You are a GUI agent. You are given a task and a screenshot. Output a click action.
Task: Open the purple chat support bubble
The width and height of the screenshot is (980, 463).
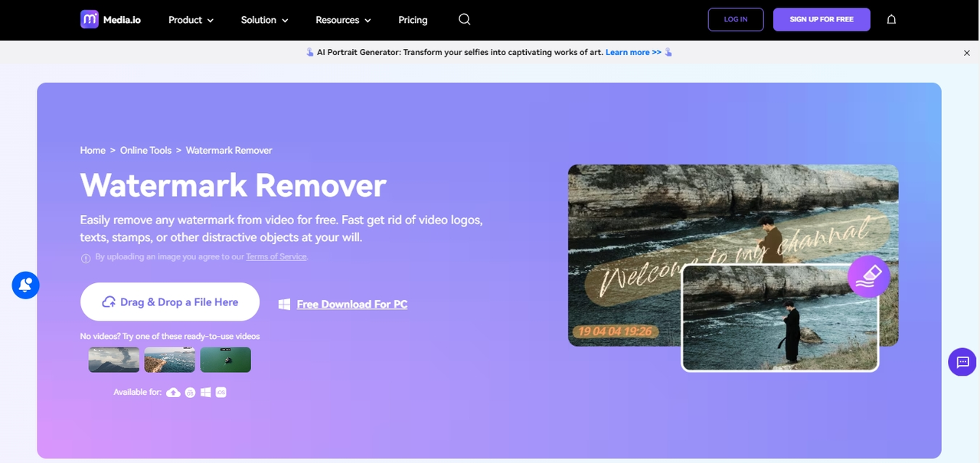click(x=962, y=362)
